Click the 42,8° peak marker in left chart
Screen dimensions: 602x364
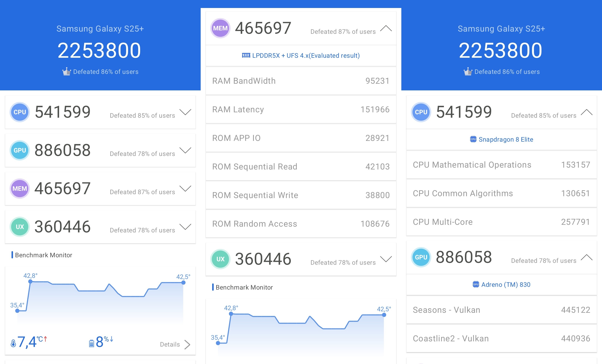(x=30, y=281)
